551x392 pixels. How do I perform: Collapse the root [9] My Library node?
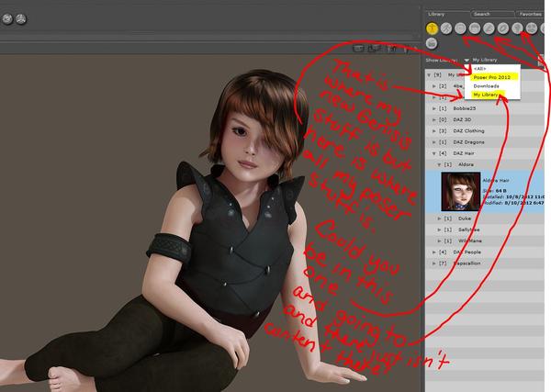[429, 74]
